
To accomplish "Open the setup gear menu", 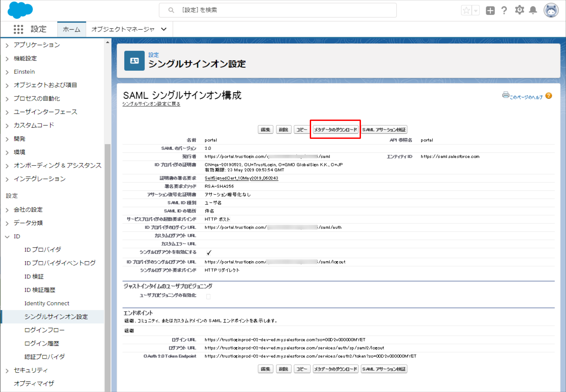I will pos(519,10).
